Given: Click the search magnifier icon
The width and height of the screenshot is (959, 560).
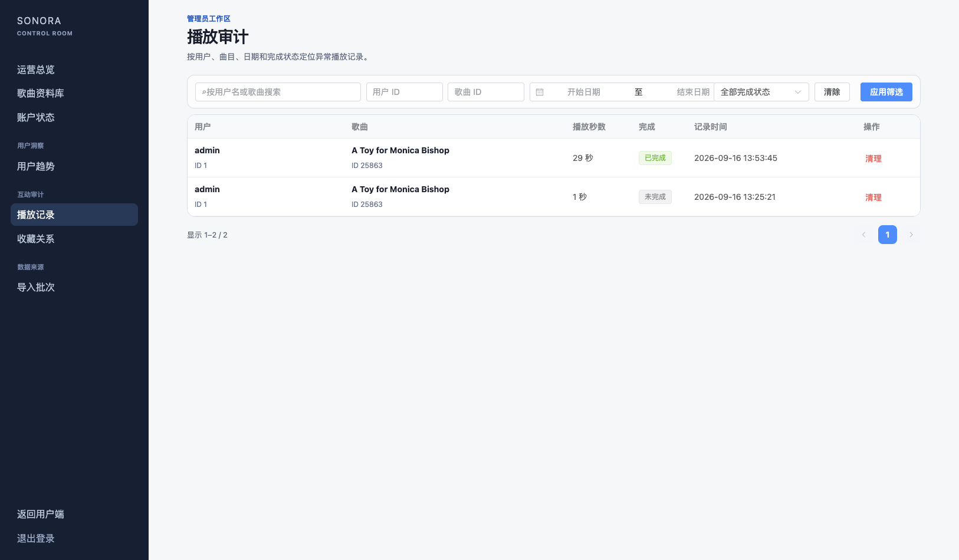Looking at the screenshot, I should 204,92.
